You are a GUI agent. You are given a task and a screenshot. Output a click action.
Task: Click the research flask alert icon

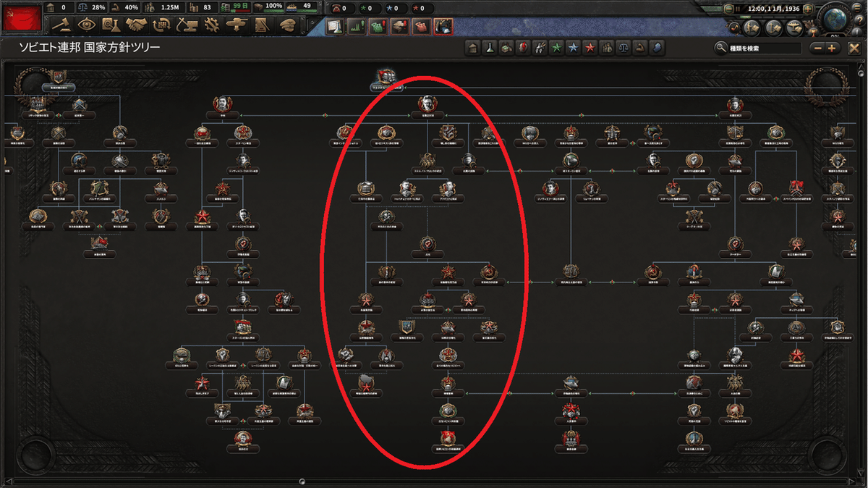click(x=333, y=26)
